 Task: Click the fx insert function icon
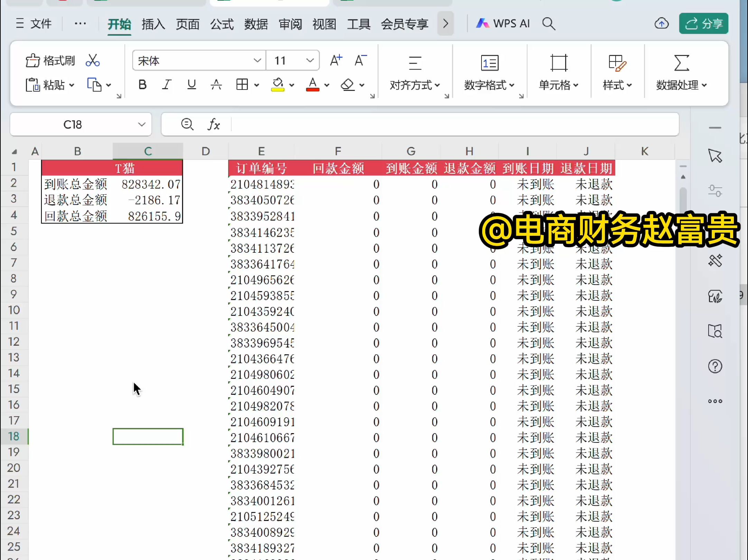pyautogui.click(x=214, y=124)
